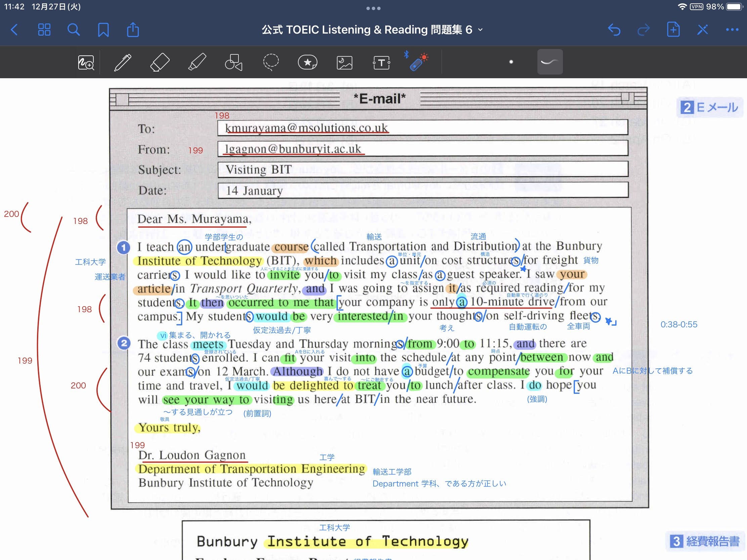Redo the last undone action
The image size is (747, 560).
[x=643, y=30]
